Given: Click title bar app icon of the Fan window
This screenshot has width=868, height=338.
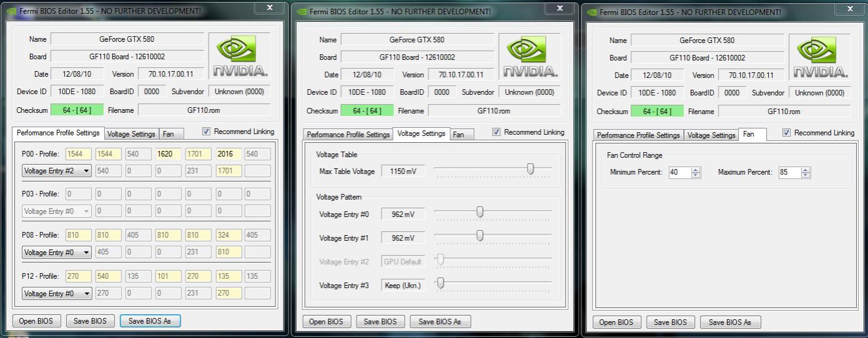Looking at the screenshot, I should coord(593,12).
